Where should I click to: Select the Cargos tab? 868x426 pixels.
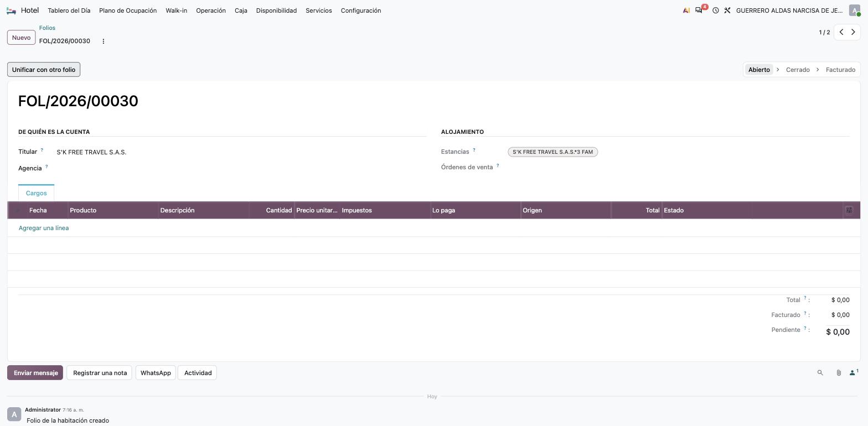[x=36, y=193]
